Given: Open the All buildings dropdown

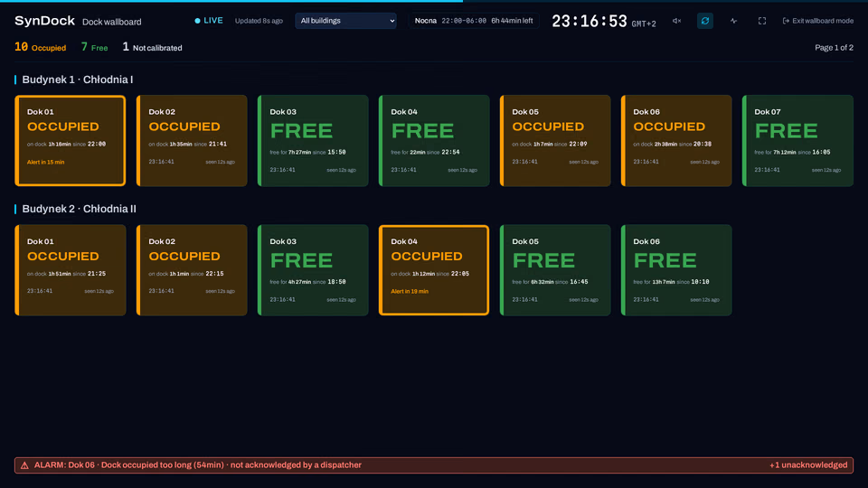Looking at the screenshot, I should pyautogui.click(x=345, y=21).
